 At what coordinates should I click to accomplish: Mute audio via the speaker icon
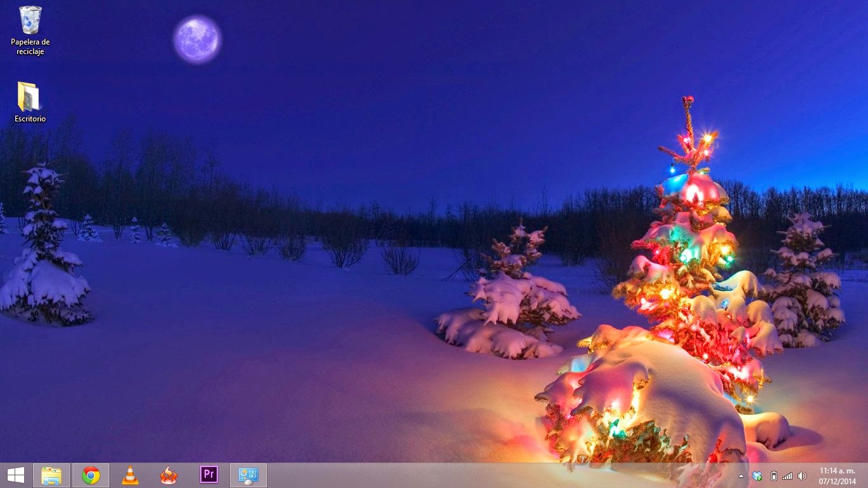[802, 475]
